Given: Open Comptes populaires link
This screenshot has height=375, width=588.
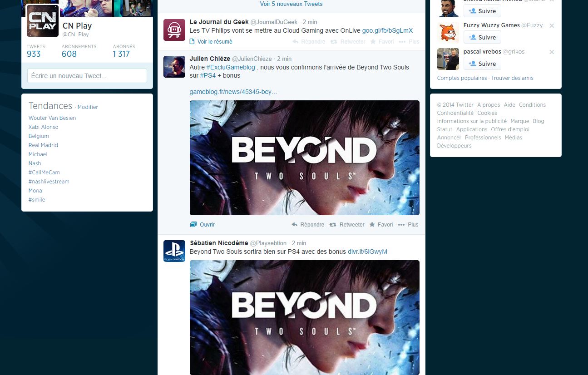Looking at the screenshot, I should (x=462, y=78).
